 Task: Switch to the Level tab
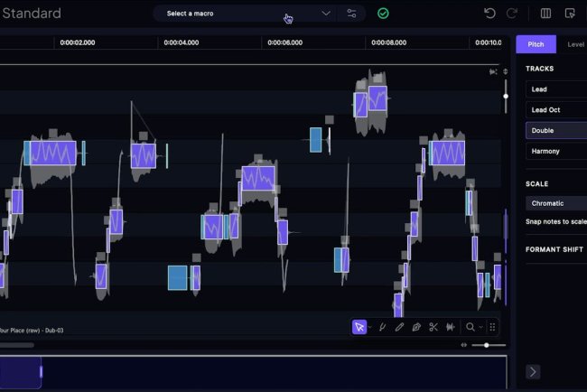click(x=575, y=44)
